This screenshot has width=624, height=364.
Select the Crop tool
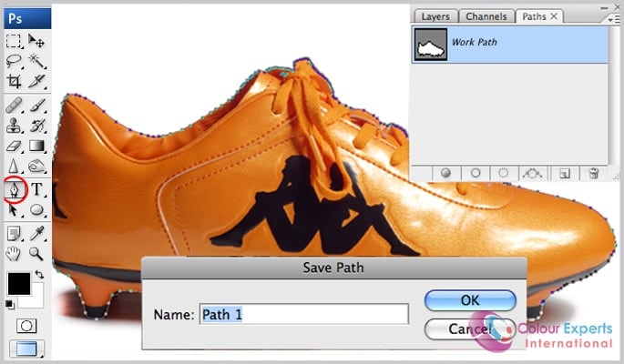tap(14, 81)
